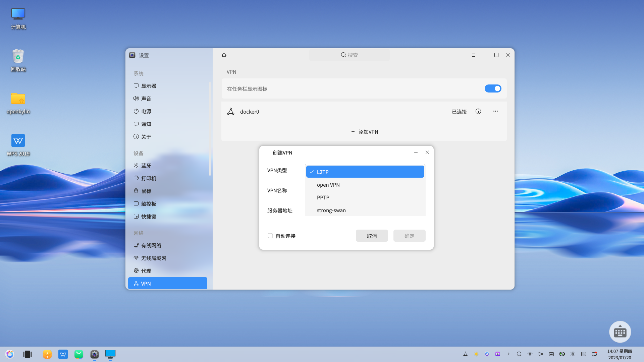
Task: Click the info icon for docker0
Action: (478, 111)
